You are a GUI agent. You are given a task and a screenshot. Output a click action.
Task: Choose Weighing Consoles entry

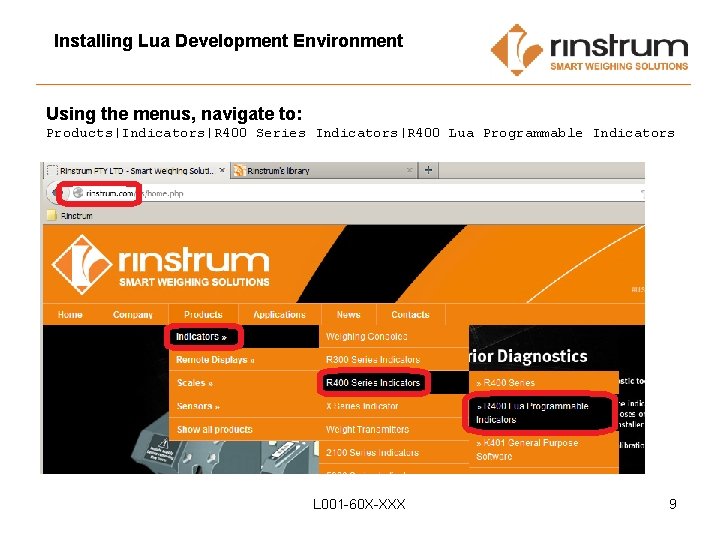tap(394, 337)
